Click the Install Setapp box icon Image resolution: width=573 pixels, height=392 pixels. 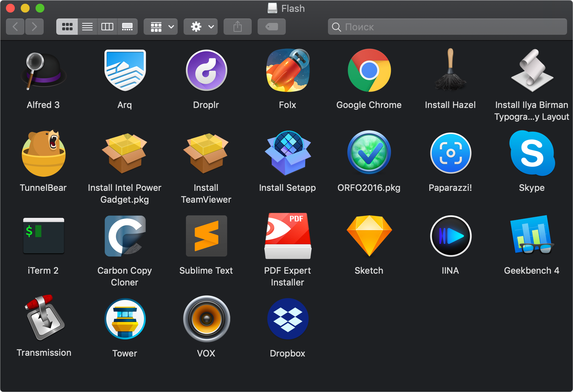pyautogui.click(x=288, y=153)
